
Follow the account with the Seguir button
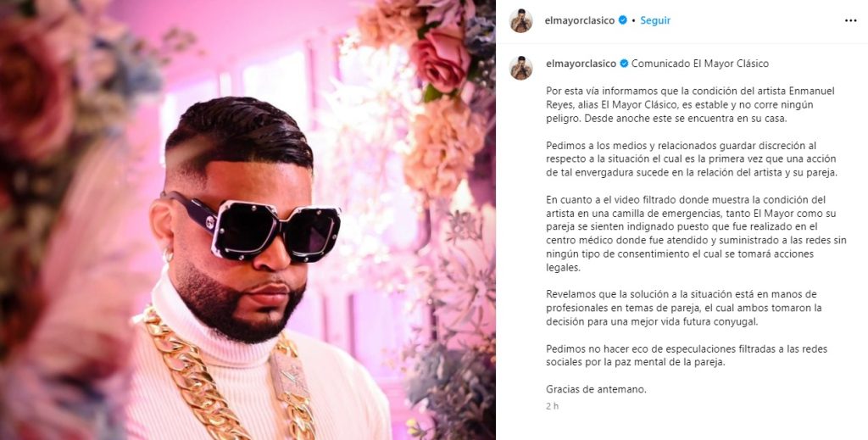[x=655, y=20]
